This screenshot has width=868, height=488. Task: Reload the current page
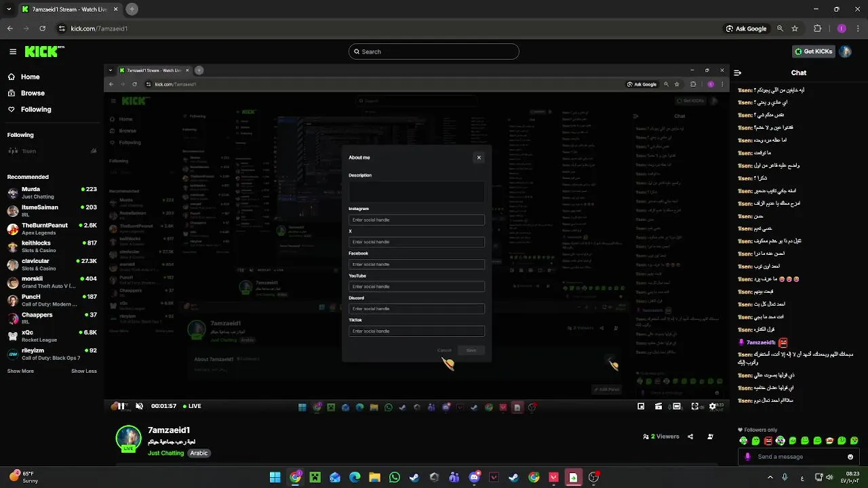(42, 28)
